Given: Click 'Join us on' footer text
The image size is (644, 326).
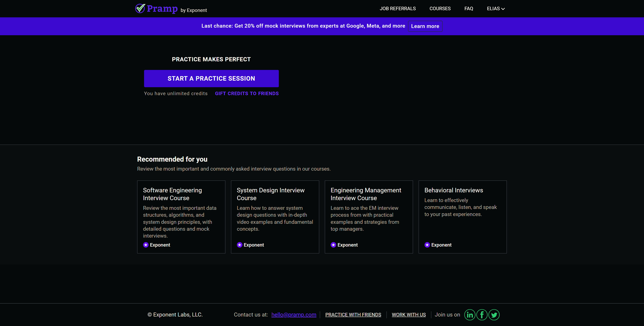Looking at the screenshot, I should (447, 315).
